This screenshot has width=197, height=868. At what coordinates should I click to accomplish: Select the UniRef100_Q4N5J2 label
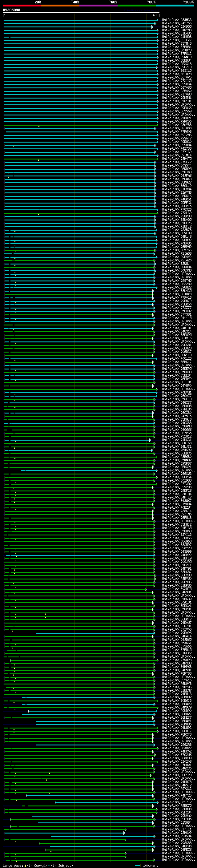coord(177,785)
